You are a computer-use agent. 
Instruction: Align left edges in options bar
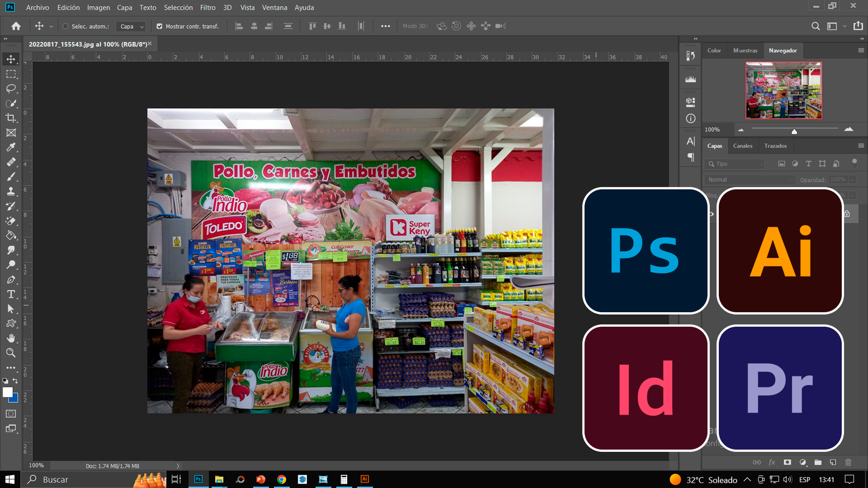point(239,26)
